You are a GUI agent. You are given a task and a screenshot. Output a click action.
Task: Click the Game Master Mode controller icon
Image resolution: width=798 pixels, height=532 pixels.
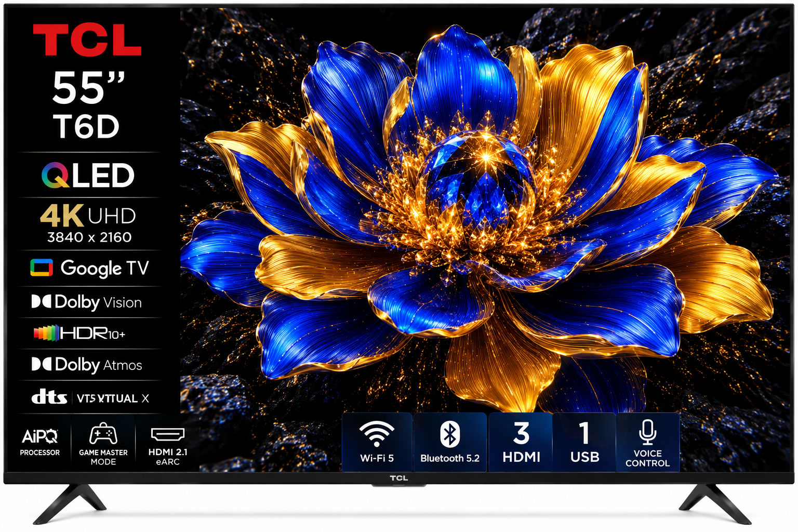pyautogui.click(x=103, y=434)
